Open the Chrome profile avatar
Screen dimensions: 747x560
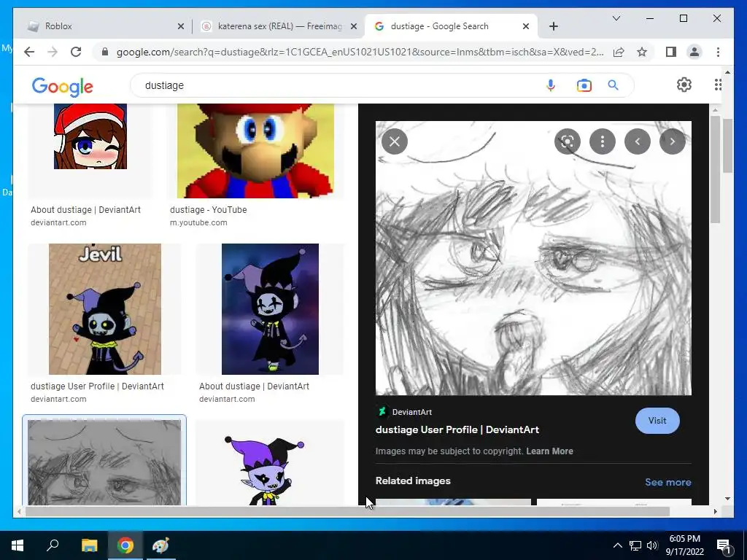click(x=694, y=52)
